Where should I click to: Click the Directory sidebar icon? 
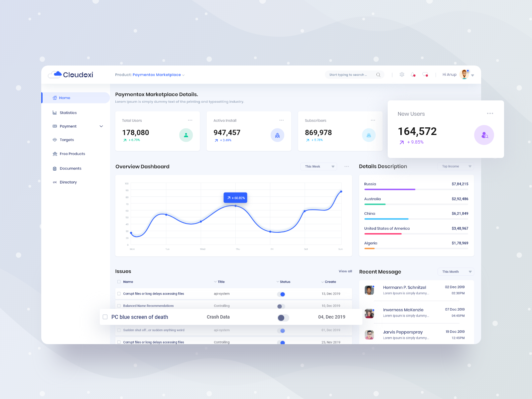pyautogui.click(x=55, y=182)
